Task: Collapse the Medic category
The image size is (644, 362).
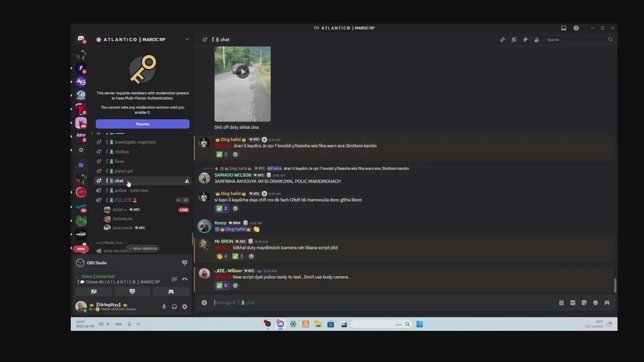Action: click(x=111, y=243)
